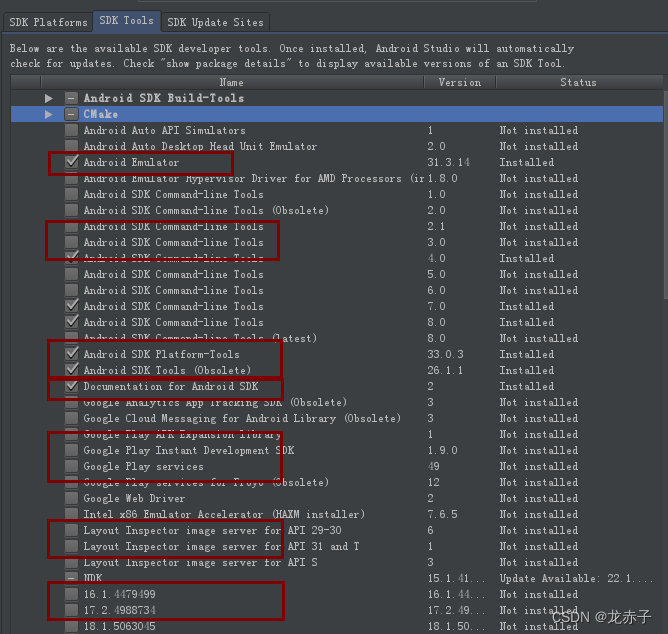Click NDK Update Available status
Image resolution: width=668 pixels, height=634 pixels.
(x=576, y=579)
